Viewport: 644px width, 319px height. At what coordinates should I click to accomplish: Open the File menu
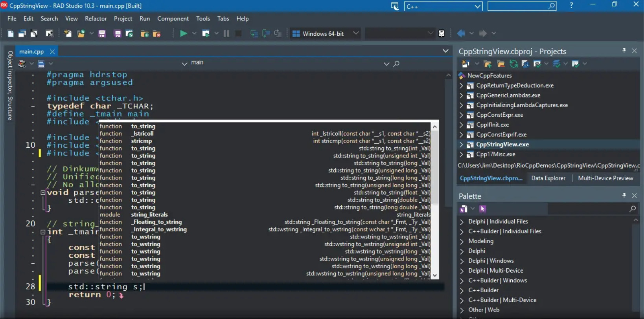pos(12,18)
